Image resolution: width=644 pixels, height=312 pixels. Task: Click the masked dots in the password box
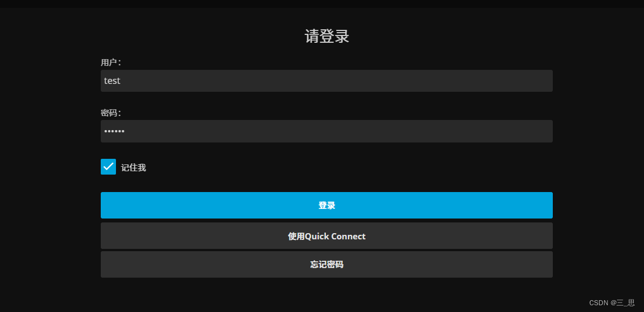(114, 132)
